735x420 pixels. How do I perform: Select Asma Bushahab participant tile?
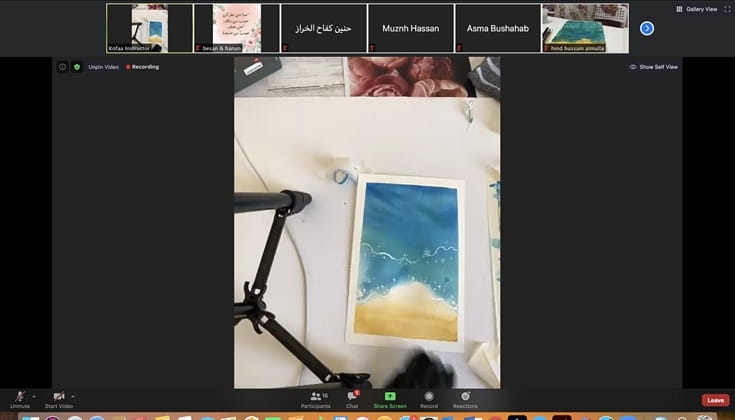[497, 28]
